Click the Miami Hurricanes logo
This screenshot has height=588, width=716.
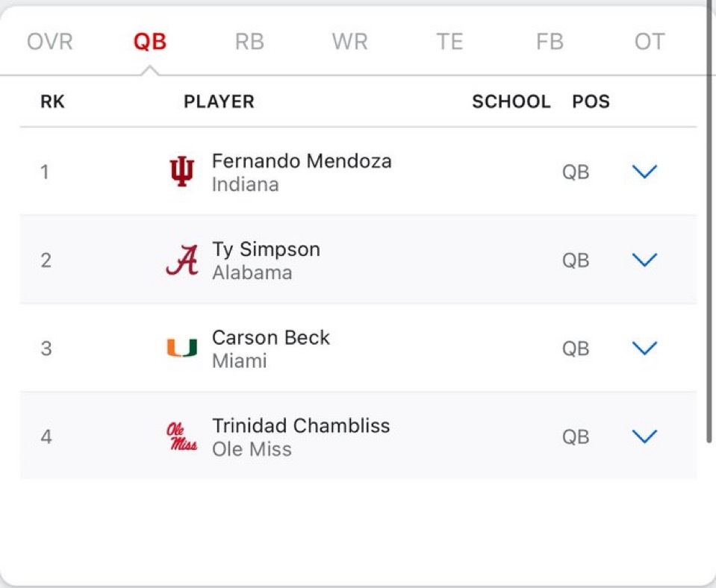click(x=181, y=348)
